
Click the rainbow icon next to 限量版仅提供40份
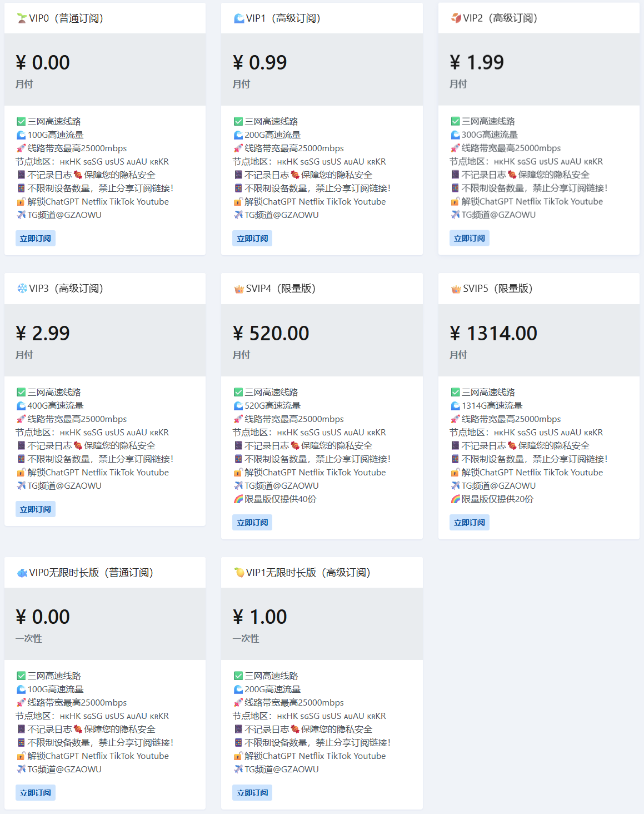click(x=238, y=499)
